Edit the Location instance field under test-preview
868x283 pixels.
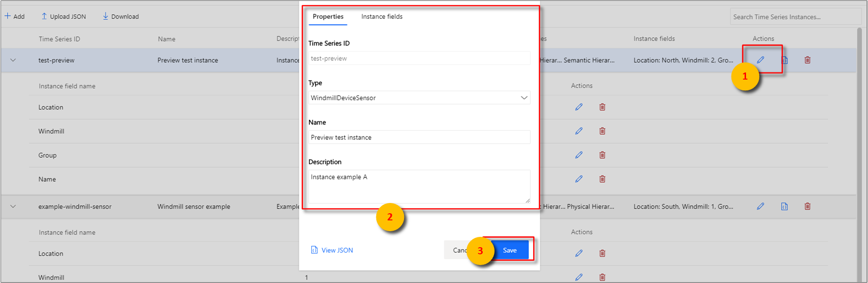coord(579,107)
